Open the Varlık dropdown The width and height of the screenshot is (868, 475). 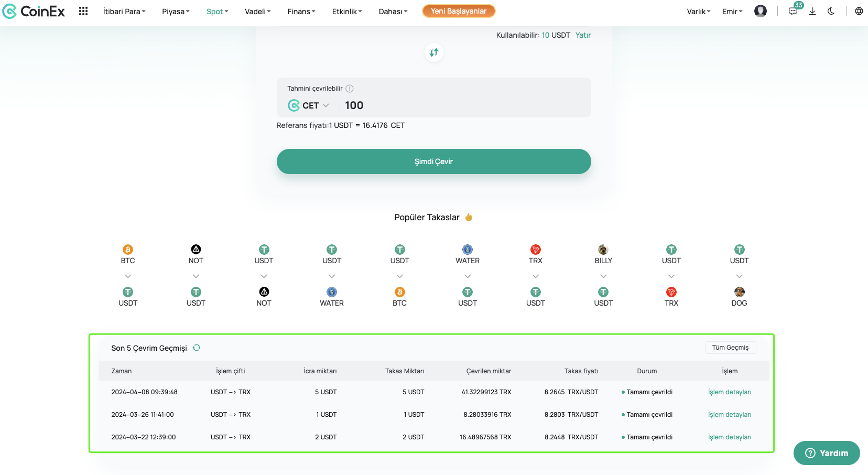(699, 12)
